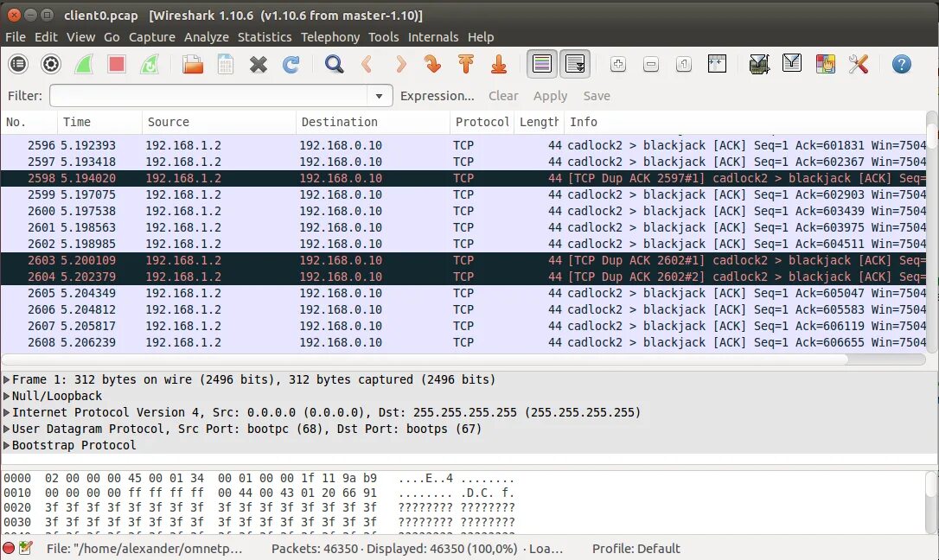Screen dimensions: 939x560
Task: Edit capture file comments status icon
Action: pyautogui.click(x=25, y=548)
